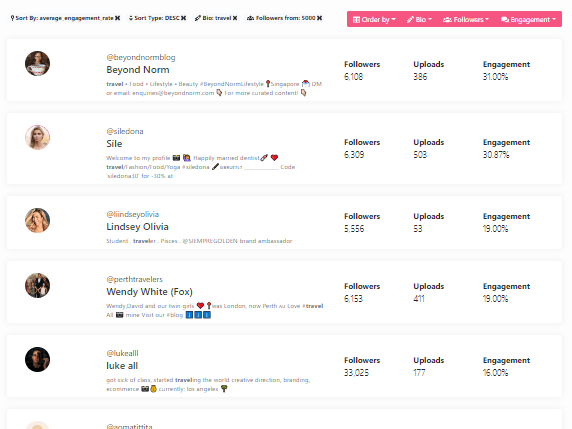This screenshot has height=429, width=572.
Task: Open the @beyondnormblog handle
Action: pyautogui.click(x=141, y=57)
